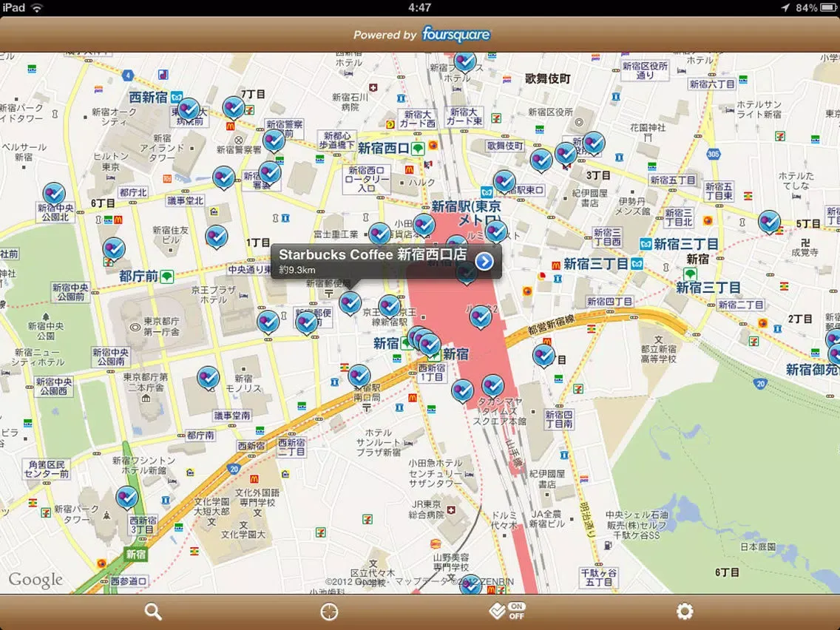Image resolution: width=840 pixels, height=630 pixels.
Task: Tap the pin above 新宿駅南口 label
Action: 359,376
